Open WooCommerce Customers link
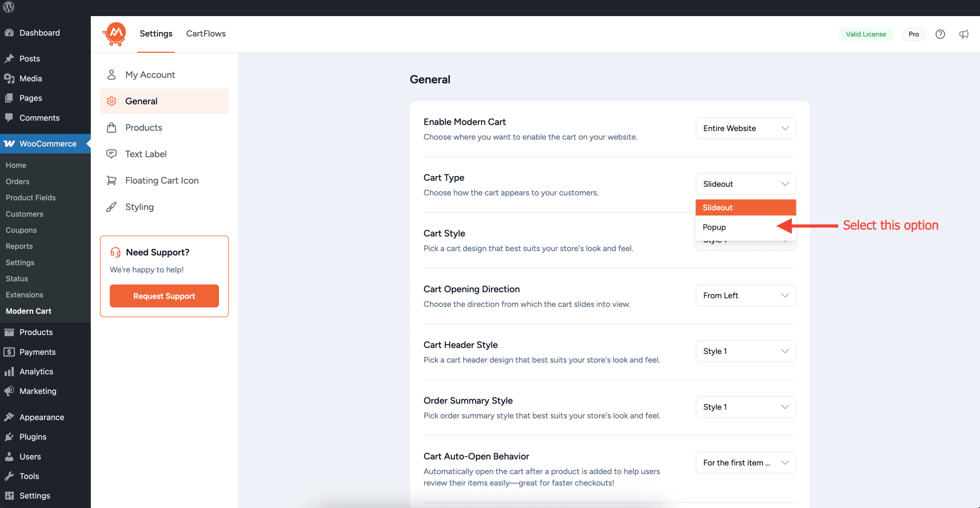The height and width of the screenshot is (508, 980). [x=24, y=214]
